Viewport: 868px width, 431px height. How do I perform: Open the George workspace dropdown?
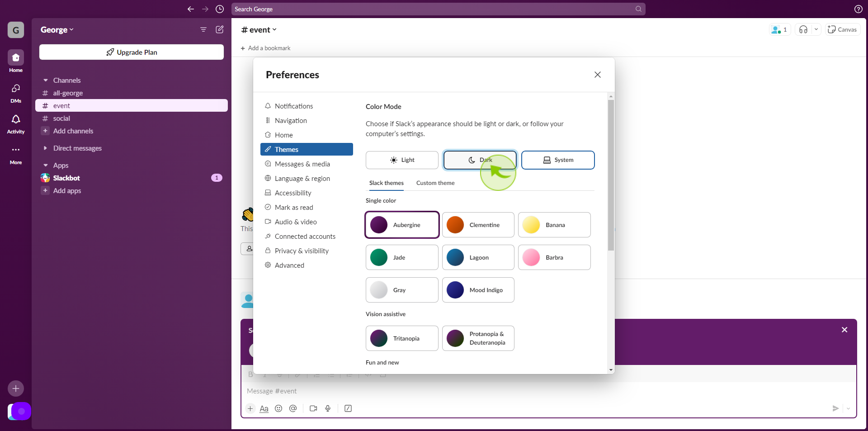[x=57, y=30]
